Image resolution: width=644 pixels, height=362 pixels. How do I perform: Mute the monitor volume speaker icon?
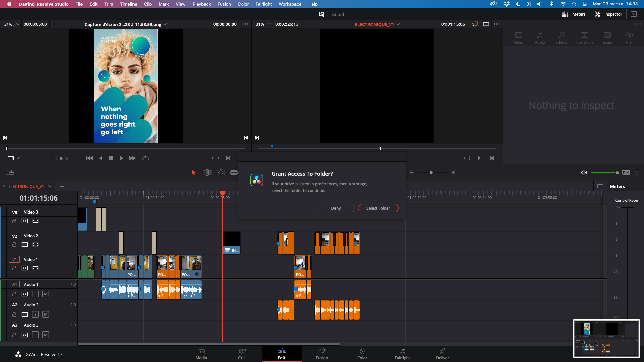pyautogui.click(x=584, y=172)
